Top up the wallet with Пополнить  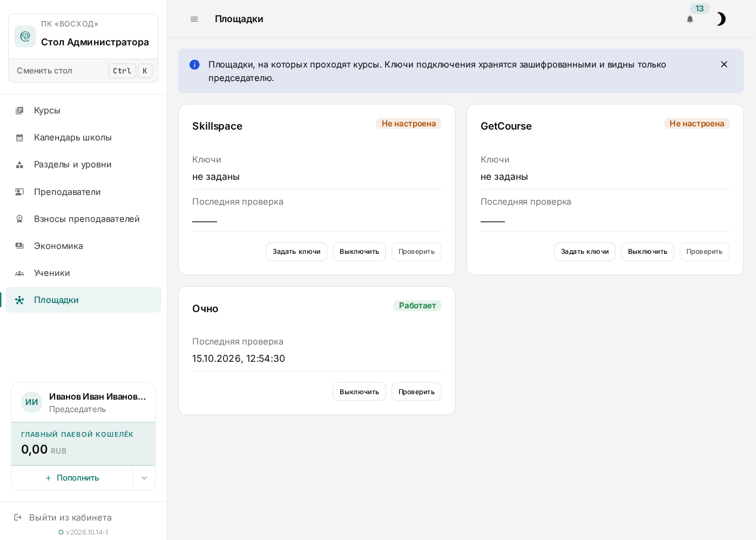(72, 478)
